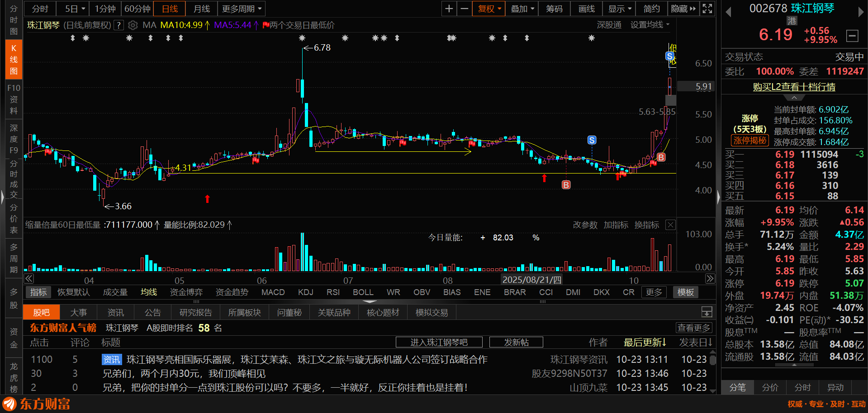868x413 pixels.
Task: Open 分时成交 in the left sidebar
Action: tap(14, 179)
